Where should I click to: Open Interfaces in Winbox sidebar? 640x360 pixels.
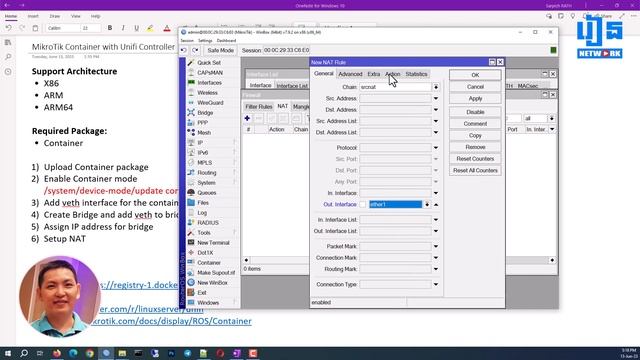tap(209, 82)
